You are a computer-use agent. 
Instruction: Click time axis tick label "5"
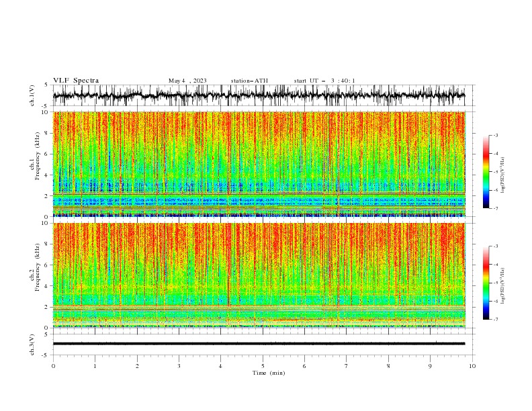(x=263, y=366)
